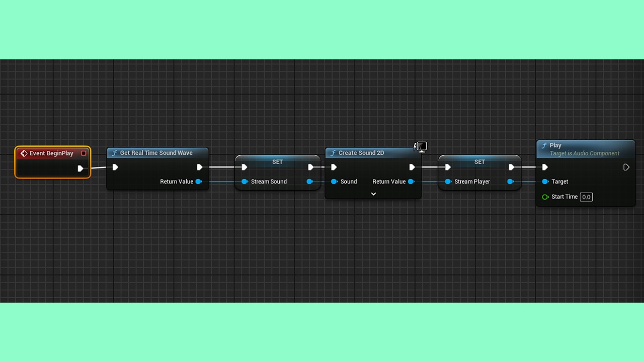Screen dimensions: 644x362
Task: Click the Start Time value input field
Action: (x=586, y=197)
